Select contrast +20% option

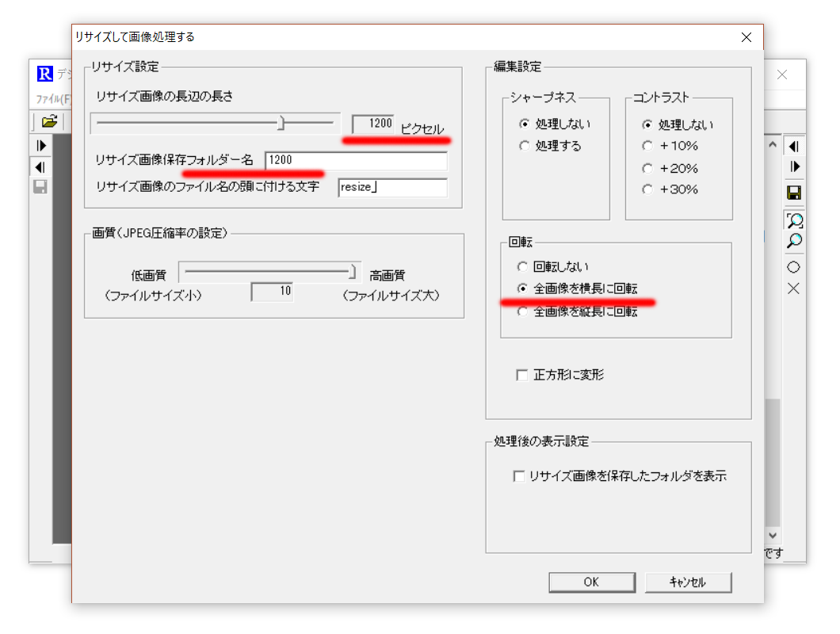pyautogui.click(x=670, y=168)
